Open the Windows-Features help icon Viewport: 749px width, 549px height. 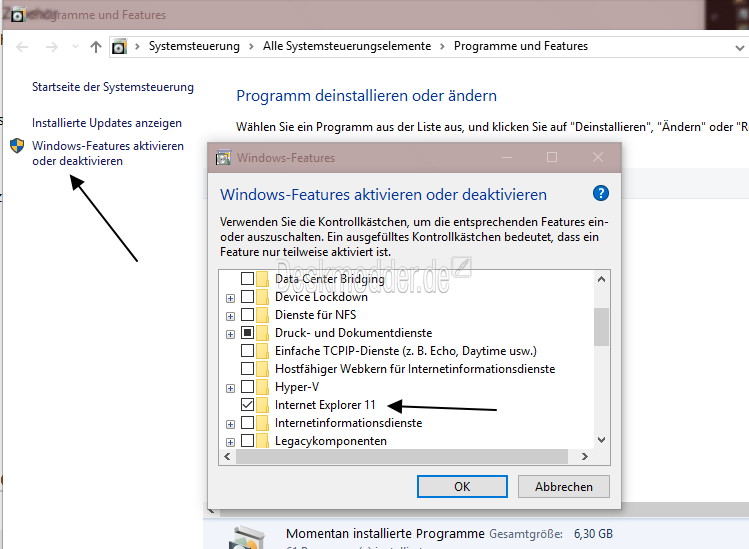600,194
